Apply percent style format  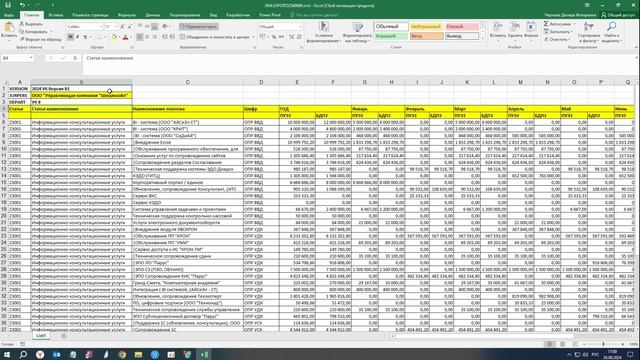click(274, 37)
